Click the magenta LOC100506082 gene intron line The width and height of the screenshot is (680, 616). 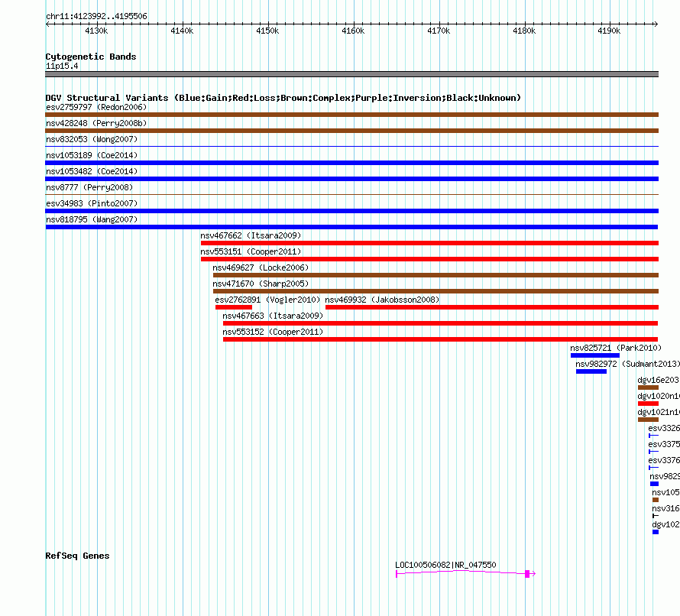pyautogui.click(x=461, y=572)
